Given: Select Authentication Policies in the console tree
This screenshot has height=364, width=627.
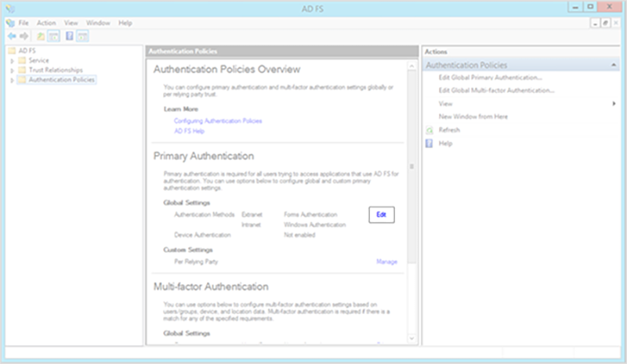Looking at the screenshot, I should point(62,80).
